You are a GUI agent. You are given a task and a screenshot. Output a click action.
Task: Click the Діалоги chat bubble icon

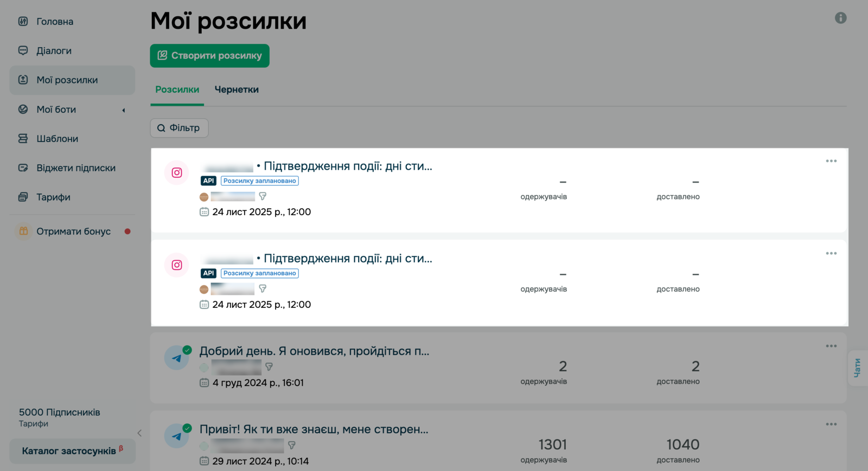point(23,50)
